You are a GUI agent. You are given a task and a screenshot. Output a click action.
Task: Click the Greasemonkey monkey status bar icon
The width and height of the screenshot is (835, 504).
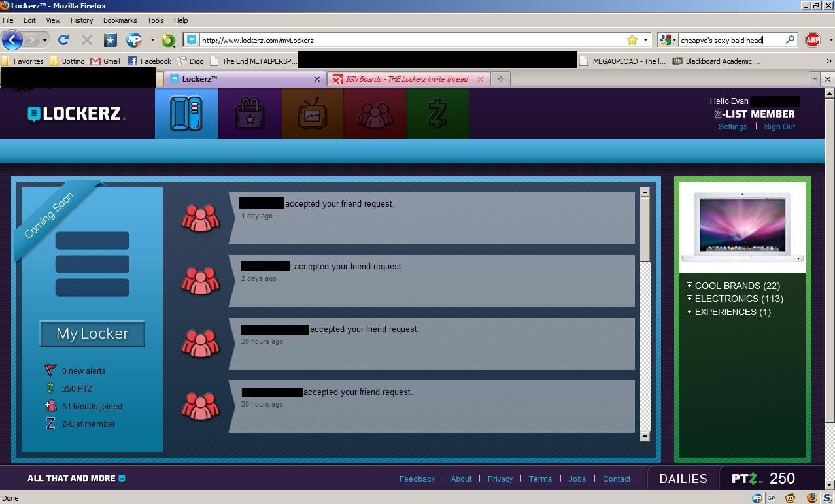click(790, 498)
